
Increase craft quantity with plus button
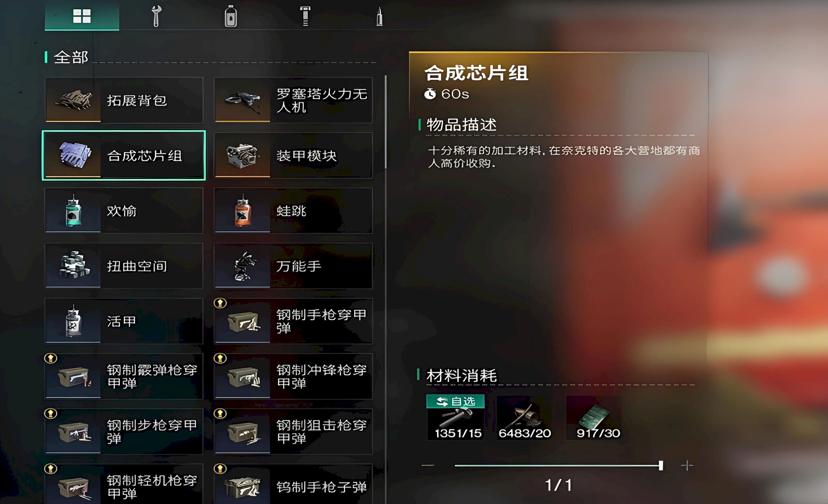(x=687, y=465)
